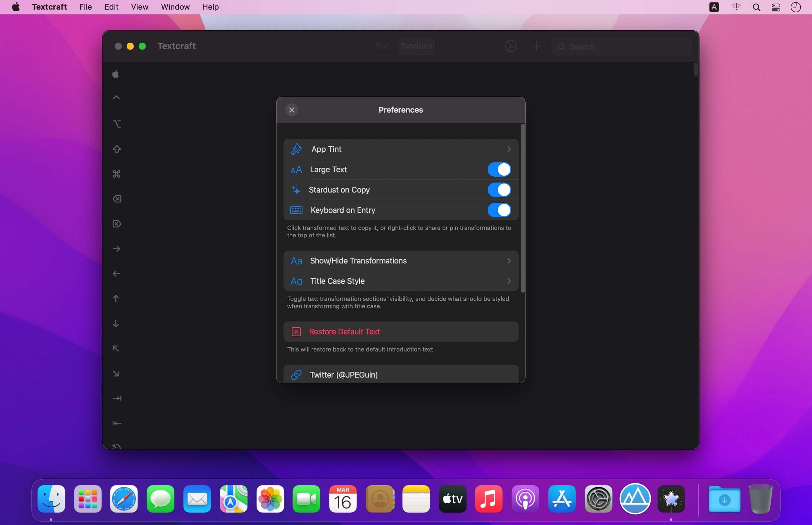Open Spotlight search in menu bar

756,7
